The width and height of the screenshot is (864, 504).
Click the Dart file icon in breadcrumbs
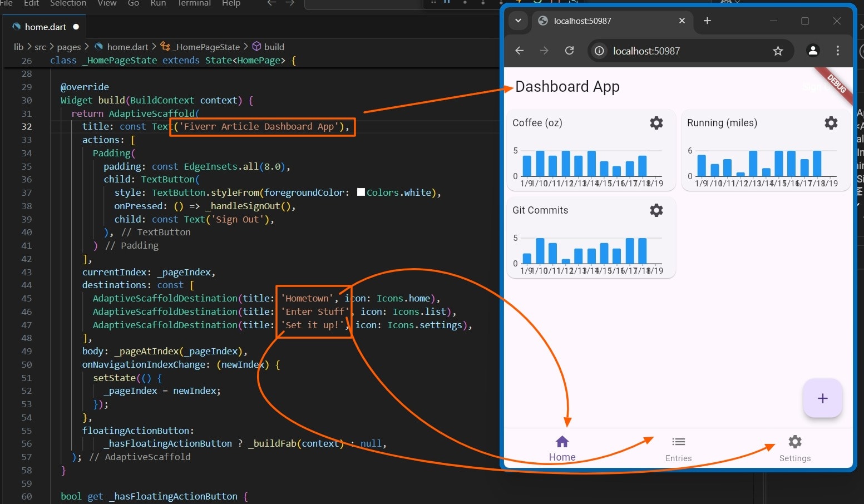click(x=98, y=47)
